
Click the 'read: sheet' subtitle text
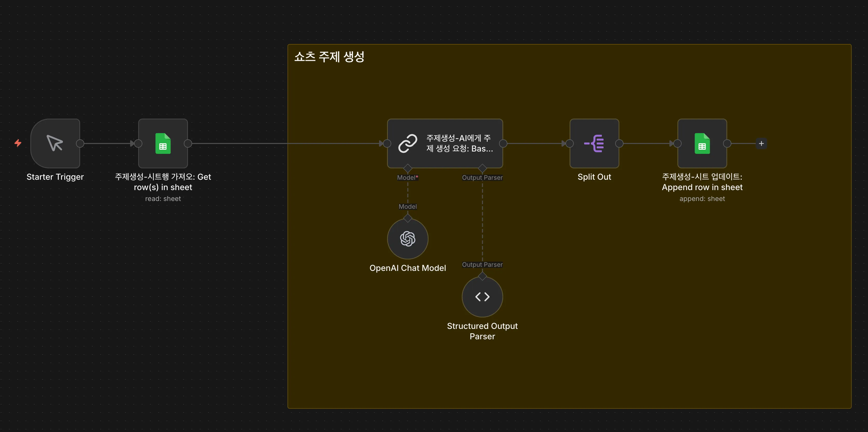163,199
